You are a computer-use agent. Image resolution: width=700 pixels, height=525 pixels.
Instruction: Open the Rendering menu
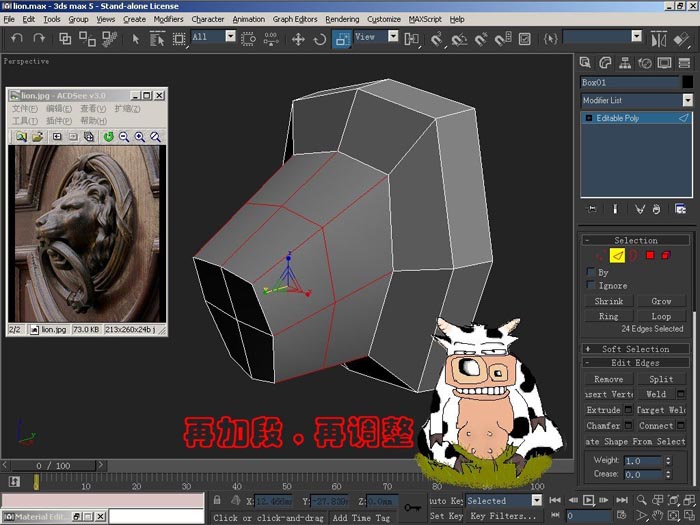(342, 19)
